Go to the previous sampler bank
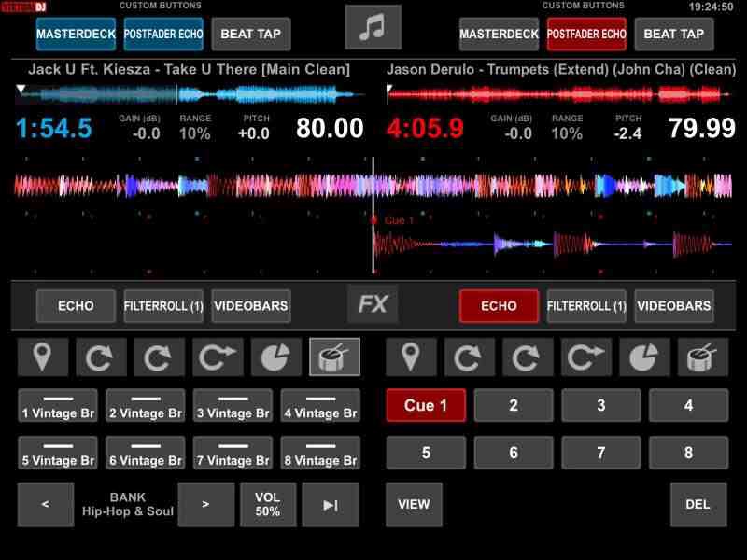This screenshot has height=560, width=747. pos(45,504)
